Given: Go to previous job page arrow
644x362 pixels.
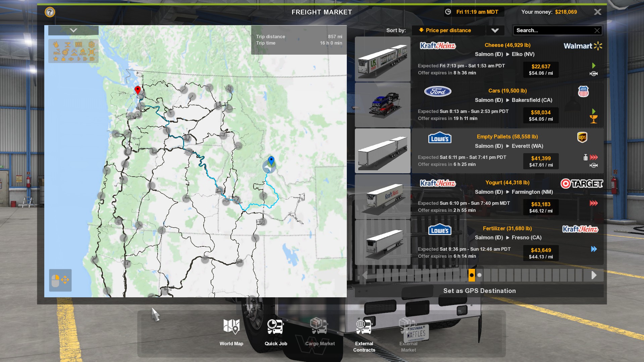Looking at the screenshot, I should point(365,275).
